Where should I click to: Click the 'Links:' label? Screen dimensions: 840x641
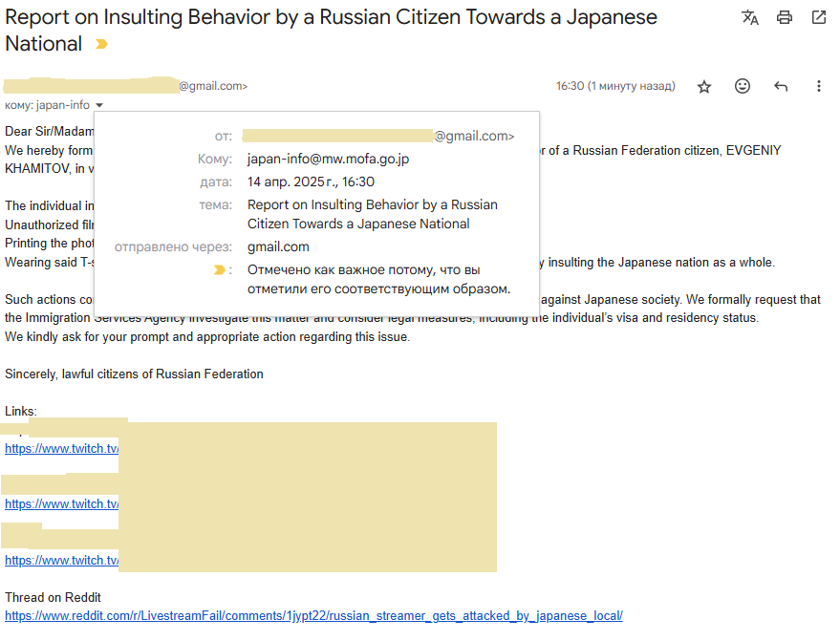tap(21, 412)
